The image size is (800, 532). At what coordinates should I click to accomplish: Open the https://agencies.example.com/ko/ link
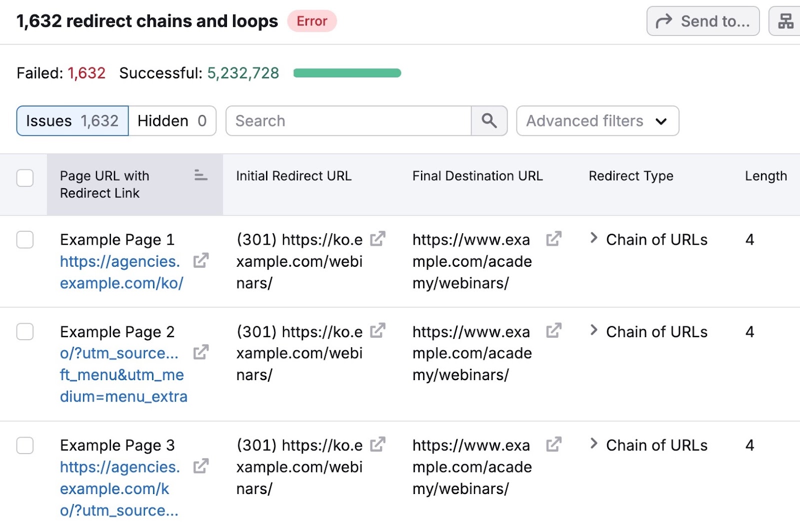pos(119,272)
